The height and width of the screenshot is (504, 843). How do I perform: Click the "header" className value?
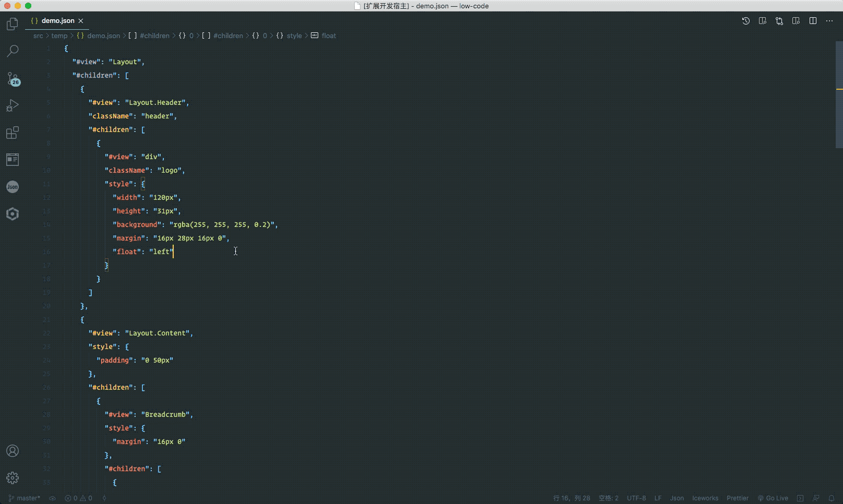157,116
